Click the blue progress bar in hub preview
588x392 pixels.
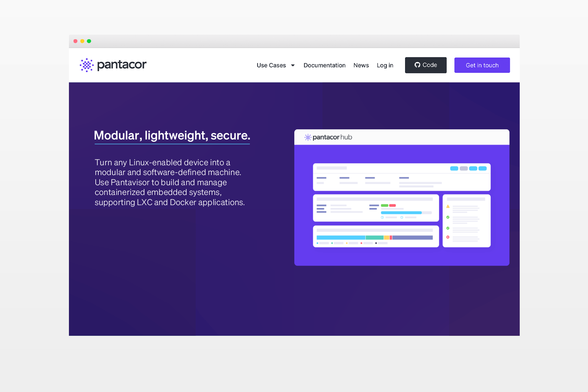401,213
